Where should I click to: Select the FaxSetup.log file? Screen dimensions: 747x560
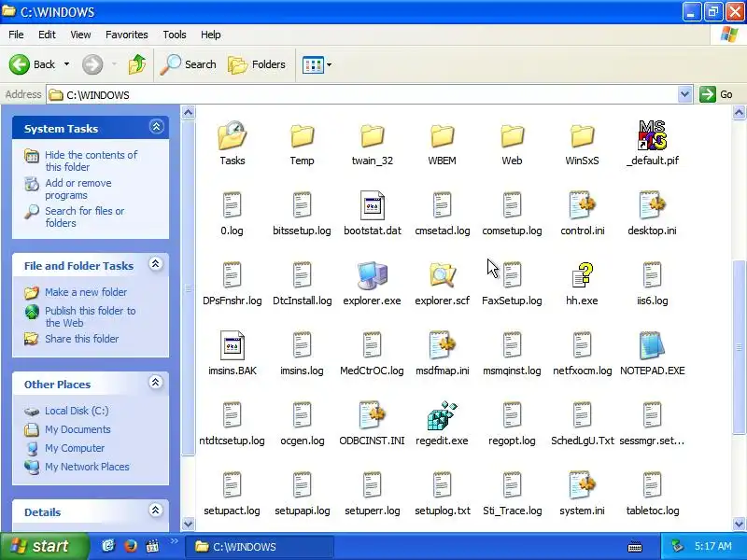(x=512, y=283)
